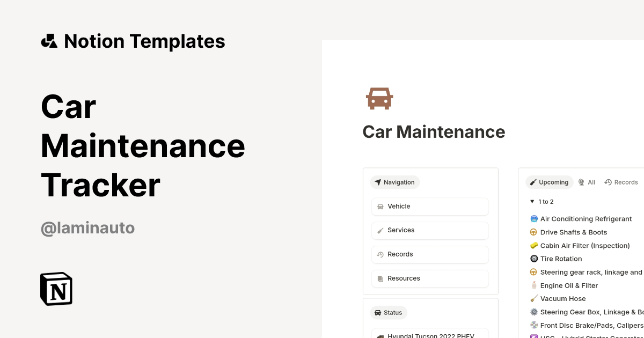Screen dimensions: 644x338
Task: Switch to the Upcoming tab
Action: pyautogui.click(x=549, y=182)
